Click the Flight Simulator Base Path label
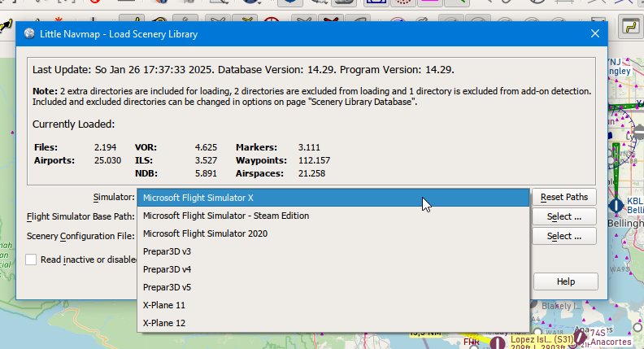 pyautogui.click(x=80, y=216)
